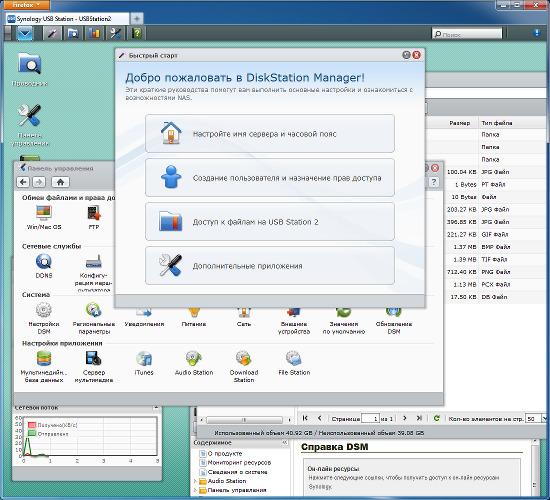Open FTP settings in Control Panel

94,218
